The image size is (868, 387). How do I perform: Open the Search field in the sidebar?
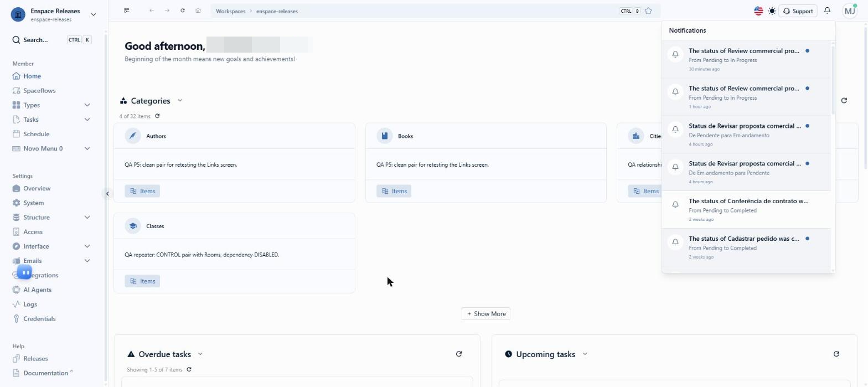(x=51, y=40)
